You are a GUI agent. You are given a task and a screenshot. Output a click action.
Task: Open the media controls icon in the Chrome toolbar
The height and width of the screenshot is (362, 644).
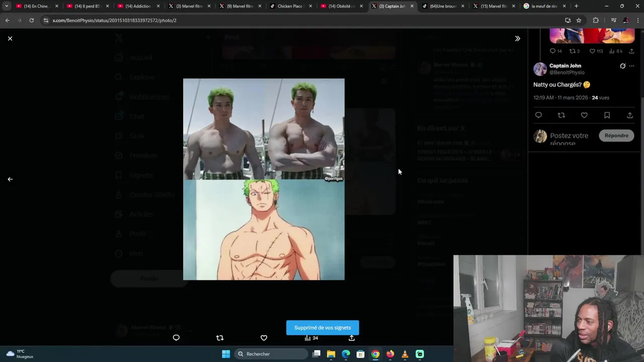tap(613, 20)
